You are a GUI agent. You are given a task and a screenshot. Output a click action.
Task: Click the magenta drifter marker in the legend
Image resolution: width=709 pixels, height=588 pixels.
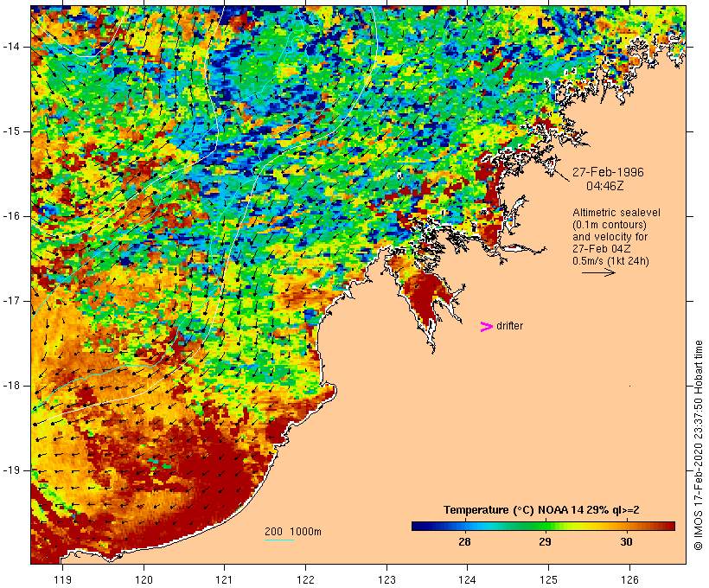click(486, 327)
